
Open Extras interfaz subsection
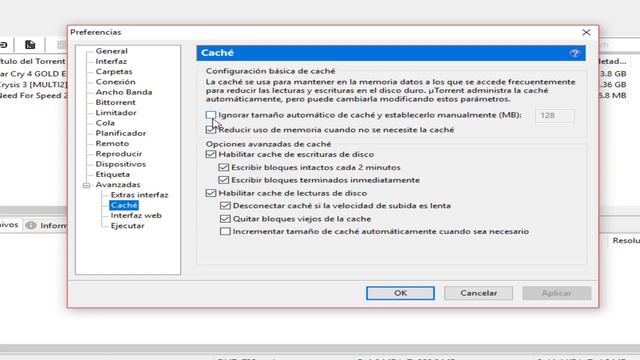coord(139,195)
